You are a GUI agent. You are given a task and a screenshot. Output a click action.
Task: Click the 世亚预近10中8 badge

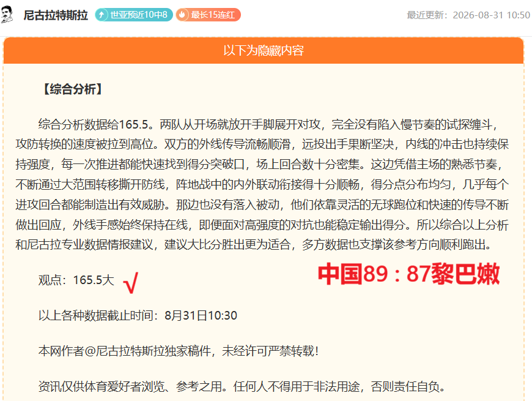tap(134, 15)
